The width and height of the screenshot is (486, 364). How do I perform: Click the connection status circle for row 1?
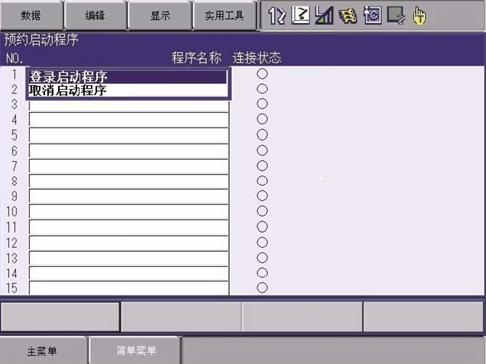(x=262, y=74)
